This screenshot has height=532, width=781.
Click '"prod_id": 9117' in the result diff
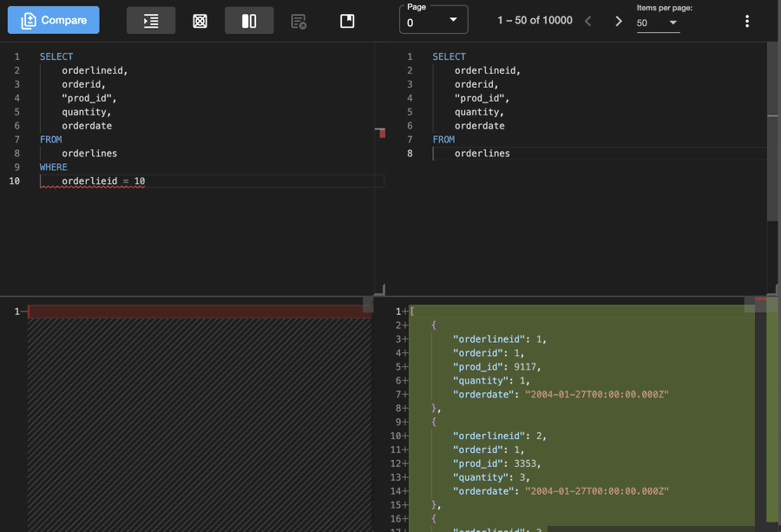494,366
